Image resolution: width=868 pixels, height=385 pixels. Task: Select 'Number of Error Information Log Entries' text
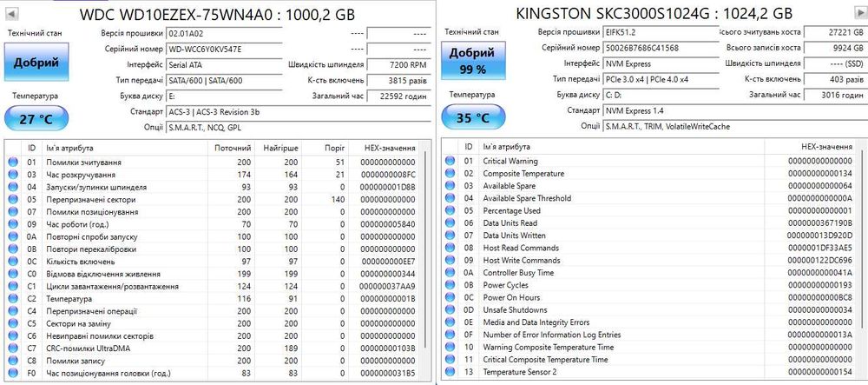tap(552, 335)
